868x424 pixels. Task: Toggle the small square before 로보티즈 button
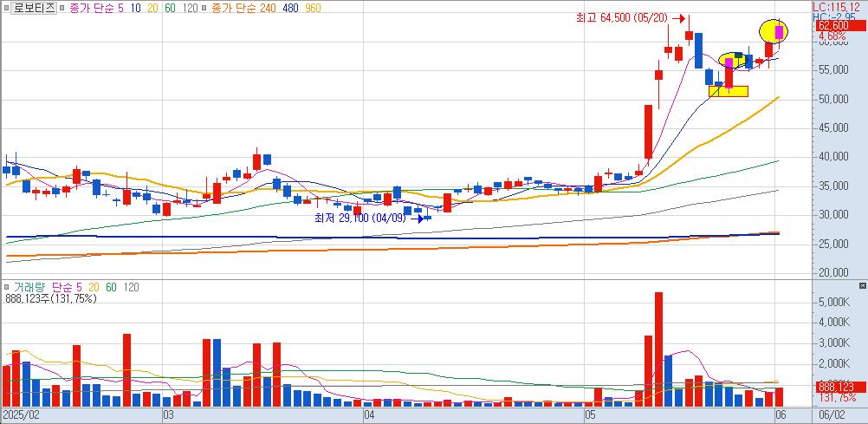pyautogui.click(x=5, y=8)
